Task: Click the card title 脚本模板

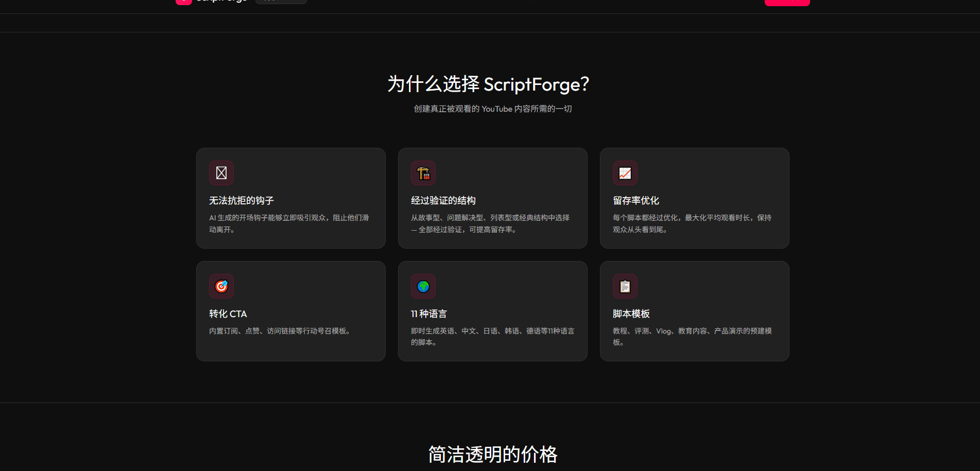Action: [x=631, y=314]
